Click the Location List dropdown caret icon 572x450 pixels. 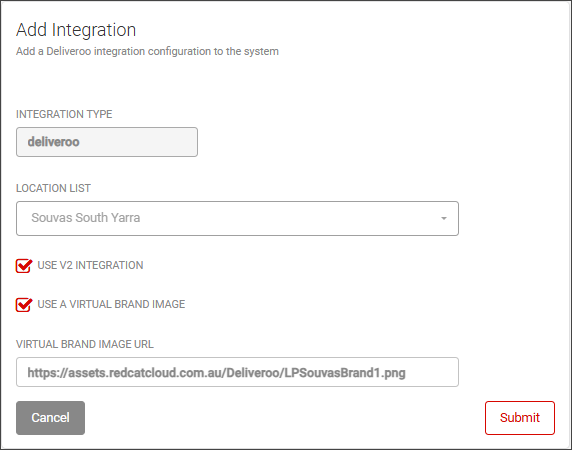point(444,218)
